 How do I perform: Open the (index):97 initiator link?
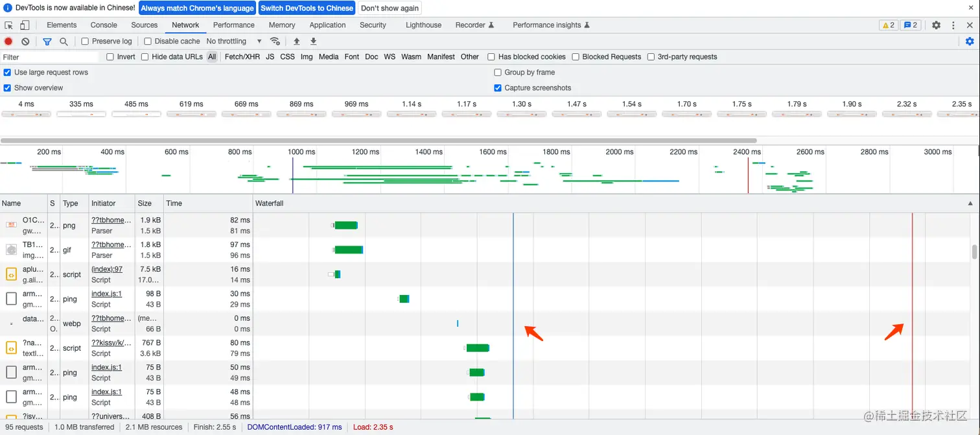107,269
